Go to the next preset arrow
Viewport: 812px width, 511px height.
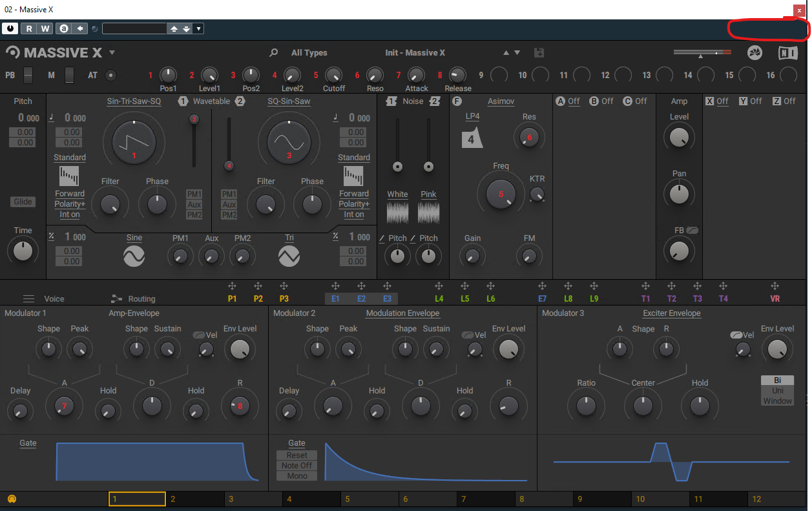pos(517,53)
